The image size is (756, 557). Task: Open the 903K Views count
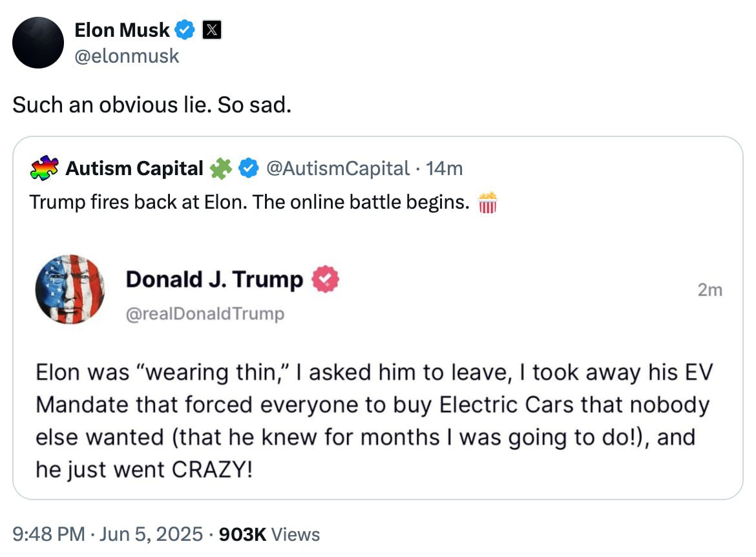pyautogui.click(x=269, y=534)
